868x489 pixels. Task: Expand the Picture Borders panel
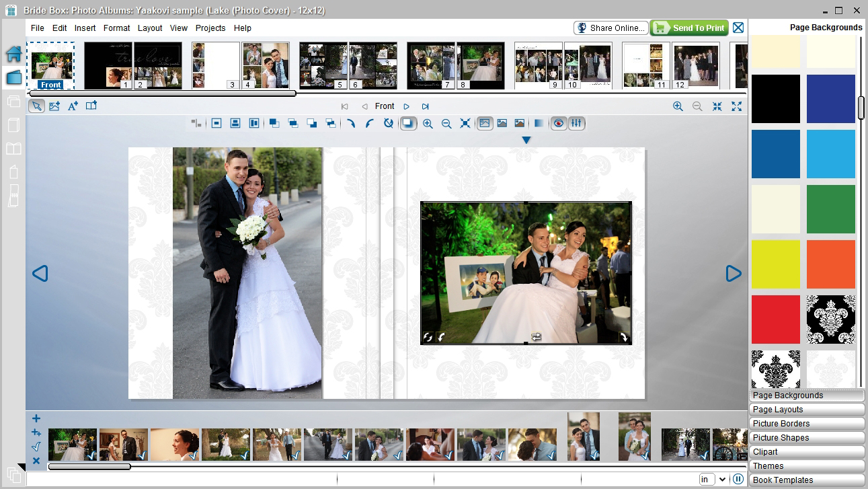(807, 424)
